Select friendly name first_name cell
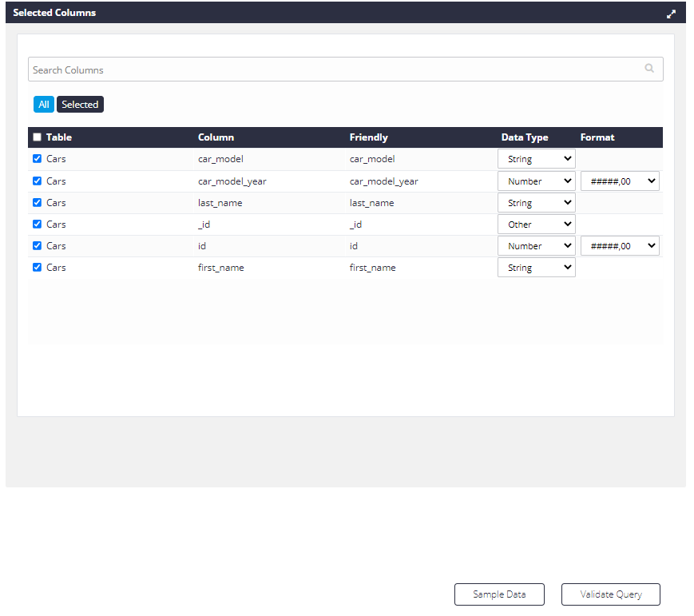Image resolution: width=694 pixels, height=616 pixels. tap(373, 268)
